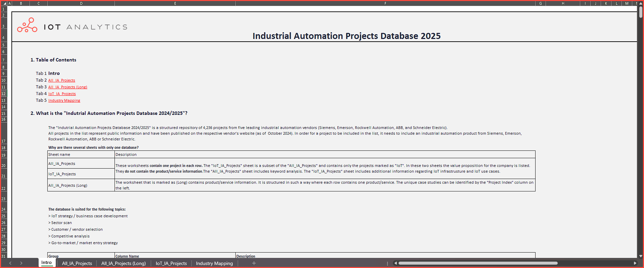Select column G header
This screenshot has height=268, width=644.
tap(541, 3)
